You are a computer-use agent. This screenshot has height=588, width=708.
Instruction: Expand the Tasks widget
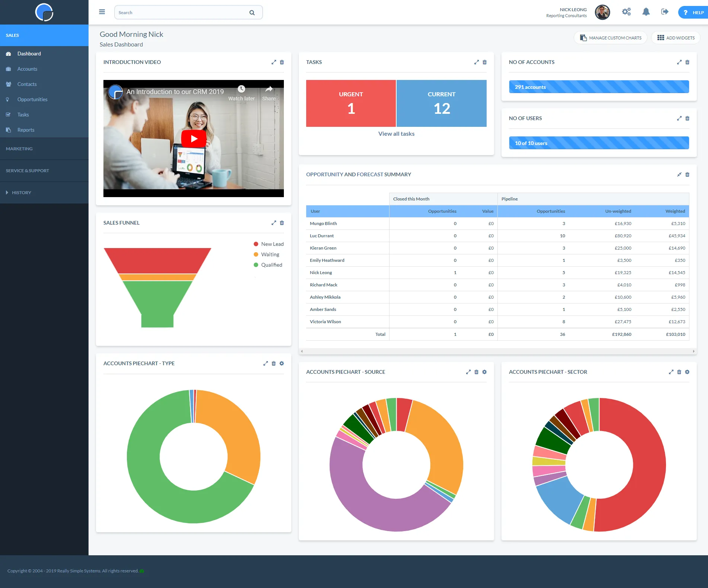point(477,62)
